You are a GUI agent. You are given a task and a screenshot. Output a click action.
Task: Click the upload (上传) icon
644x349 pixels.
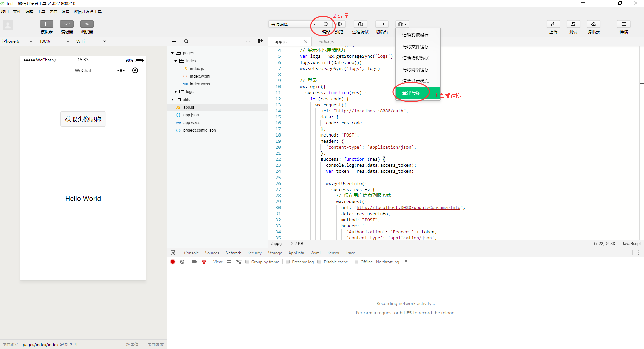(553, 24)
